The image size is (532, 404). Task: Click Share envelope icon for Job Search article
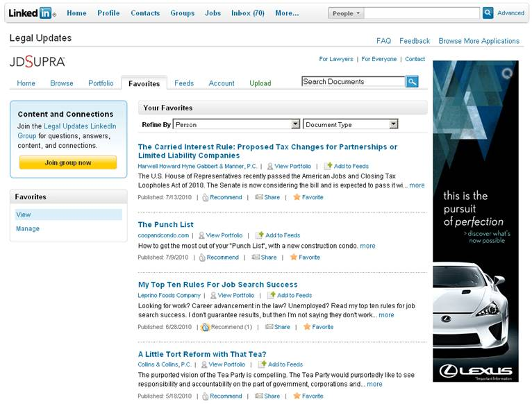[x=269, y=327]
